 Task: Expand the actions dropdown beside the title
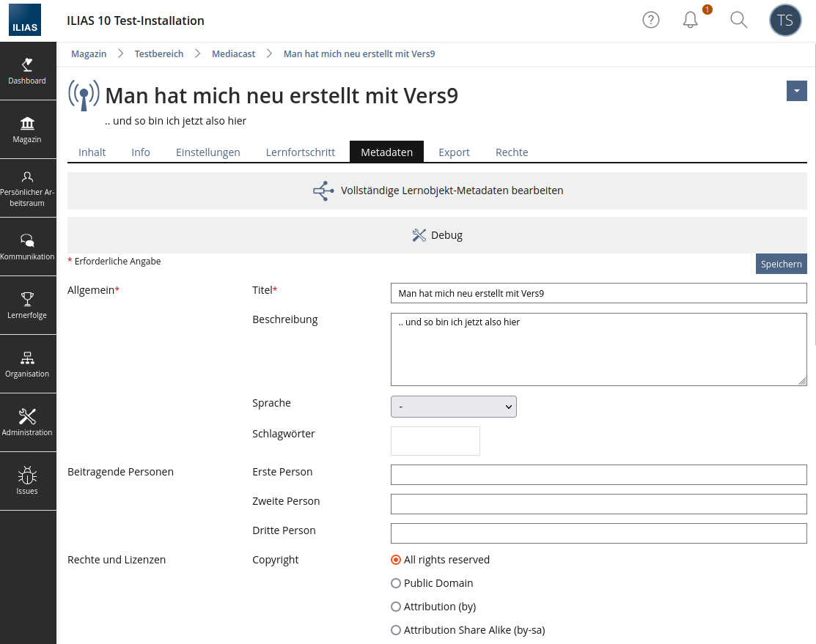[x=796, y=91]
